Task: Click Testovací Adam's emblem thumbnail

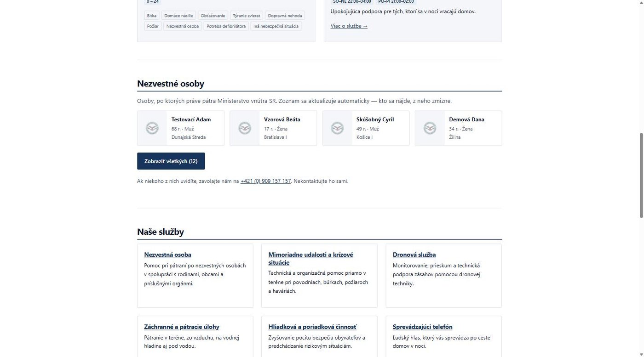Action: point(152,128)
